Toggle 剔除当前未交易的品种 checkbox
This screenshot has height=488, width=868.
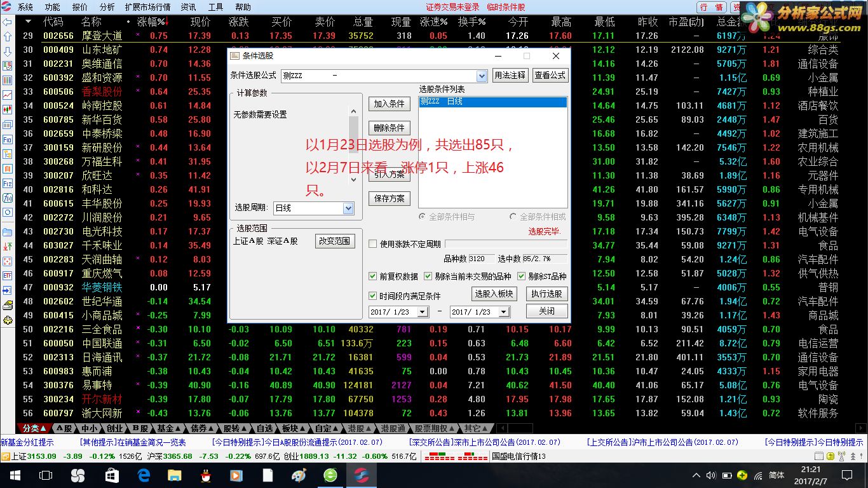(428, 276)
